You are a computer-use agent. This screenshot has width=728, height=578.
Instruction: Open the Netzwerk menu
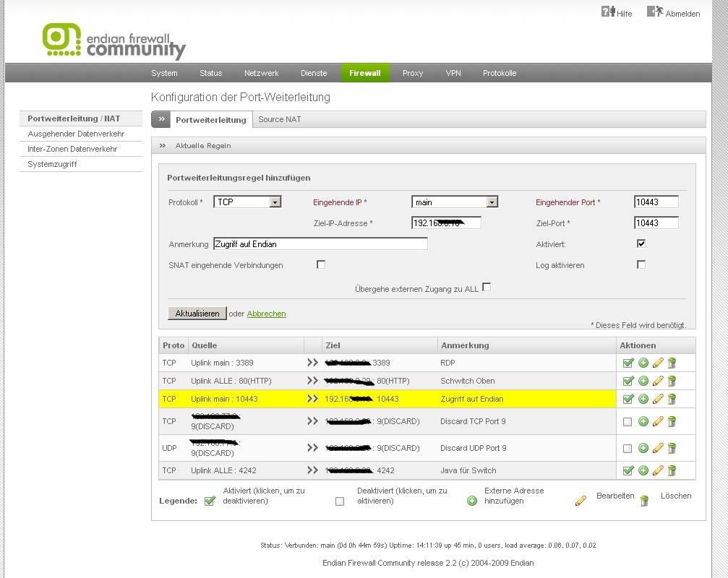262,73
